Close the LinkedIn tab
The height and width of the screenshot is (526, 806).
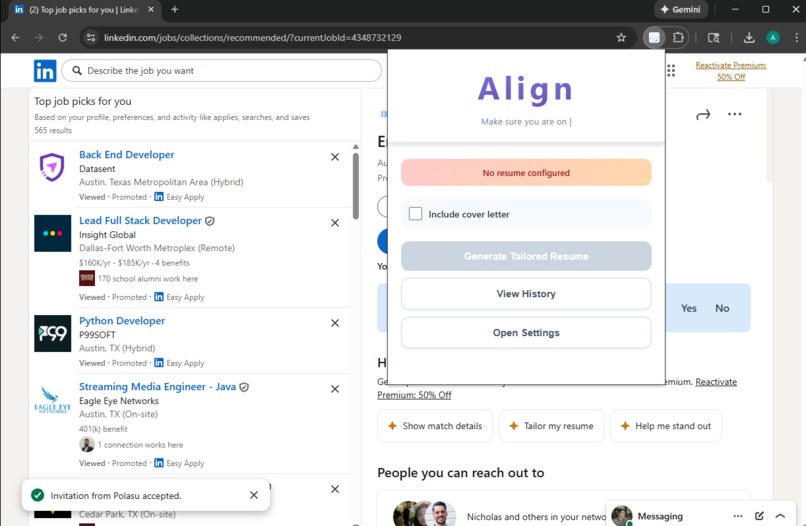click(x=151, y=9)
